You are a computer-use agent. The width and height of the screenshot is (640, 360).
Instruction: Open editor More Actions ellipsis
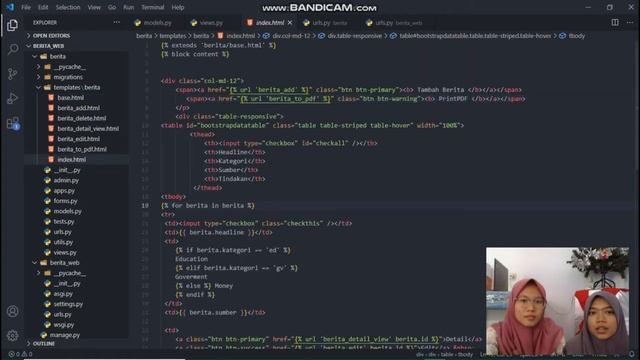coord(630,22)
